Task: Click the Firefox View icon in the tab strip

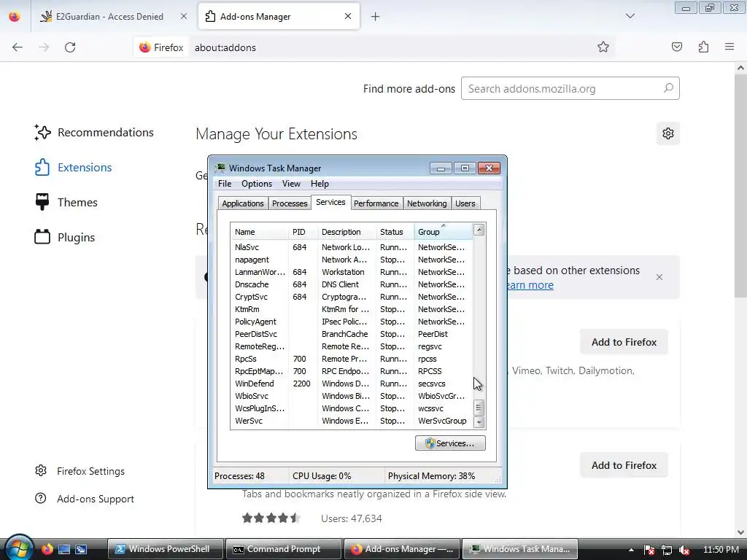Action: [x=15, y=17]
